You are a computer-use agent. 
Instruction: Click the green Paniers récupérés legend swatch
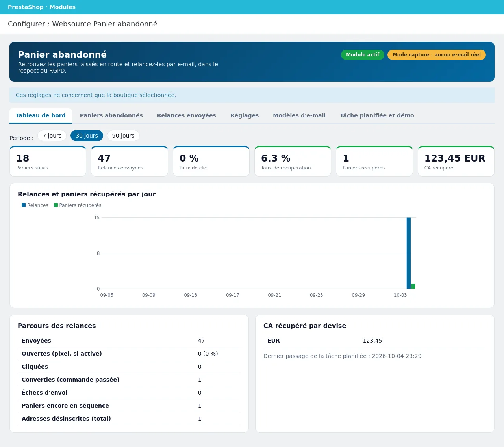56,205
